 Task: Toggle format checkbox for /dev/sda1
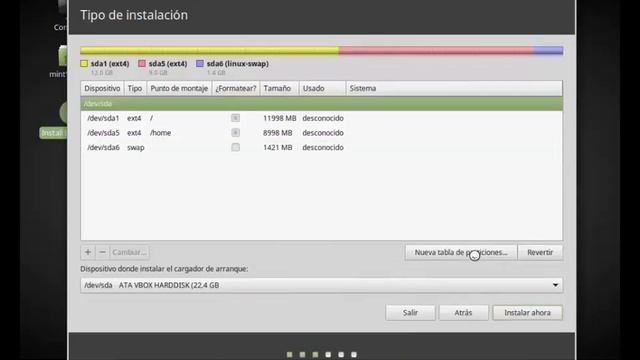point(236,118)
